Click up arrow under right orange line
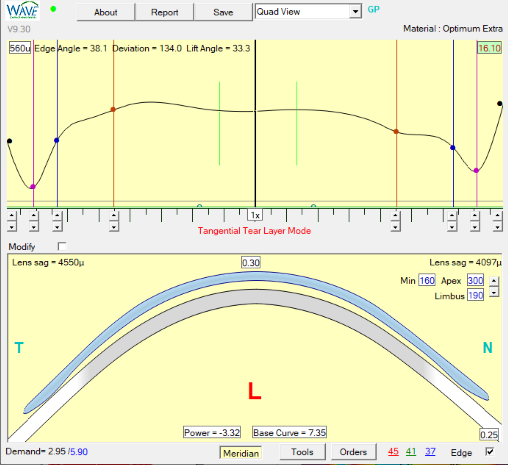The width and height of the screenshot is (508, 465). coord(395,215)
